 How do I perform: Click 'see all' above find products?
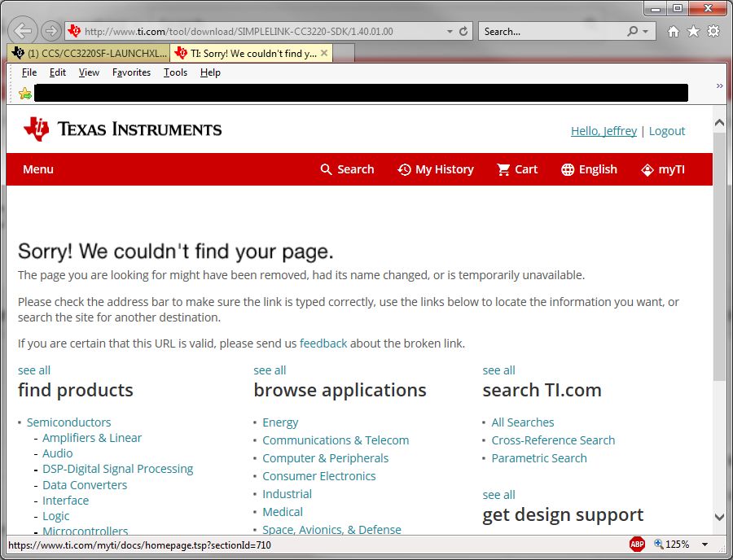coord(34,370)
